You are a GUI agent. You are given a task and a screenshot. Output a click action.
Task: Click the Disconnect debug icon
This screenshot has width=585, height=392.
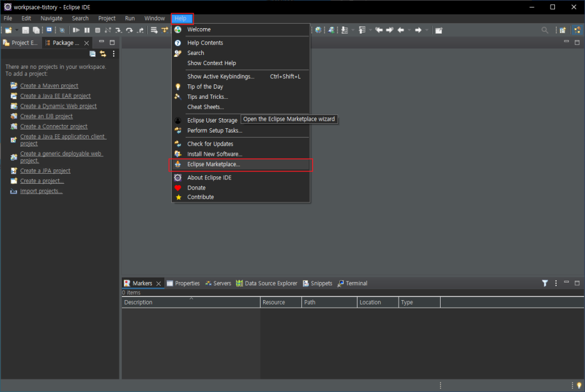(108, 30)
